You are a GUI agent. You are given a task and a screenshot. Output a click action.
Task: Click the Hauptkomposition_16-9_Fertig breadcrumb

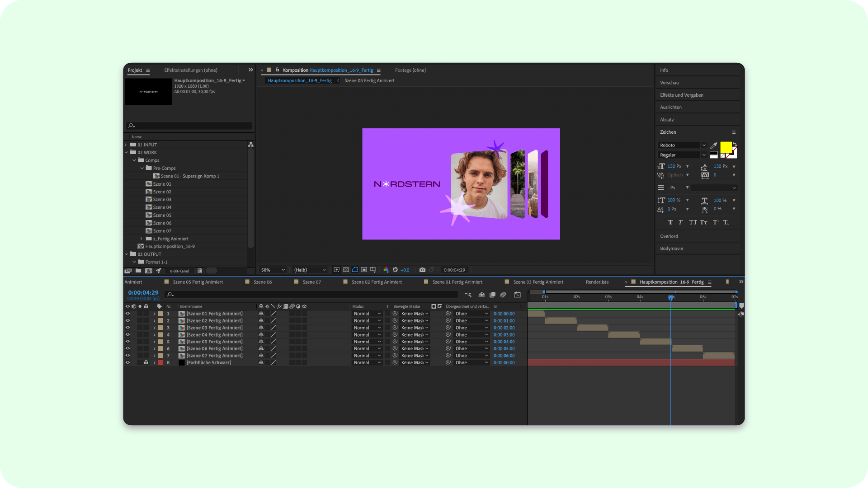(300, 80)
